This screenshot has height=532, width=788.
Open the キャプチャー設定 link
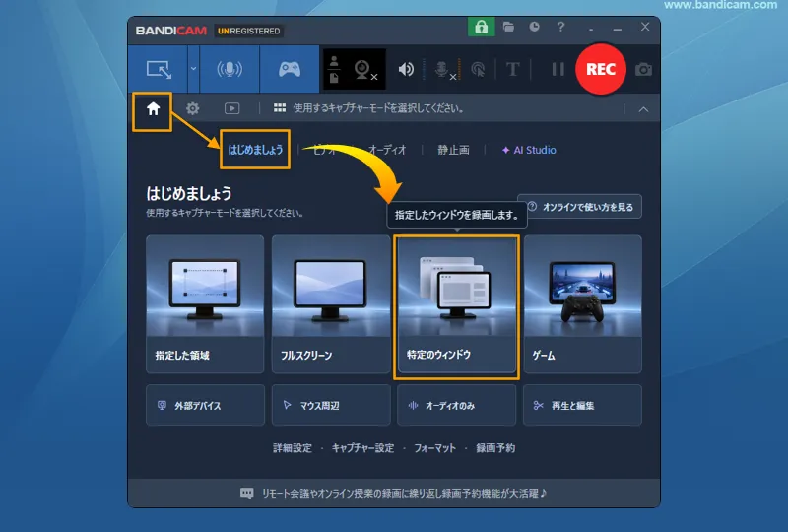click(x=362, y=448)
